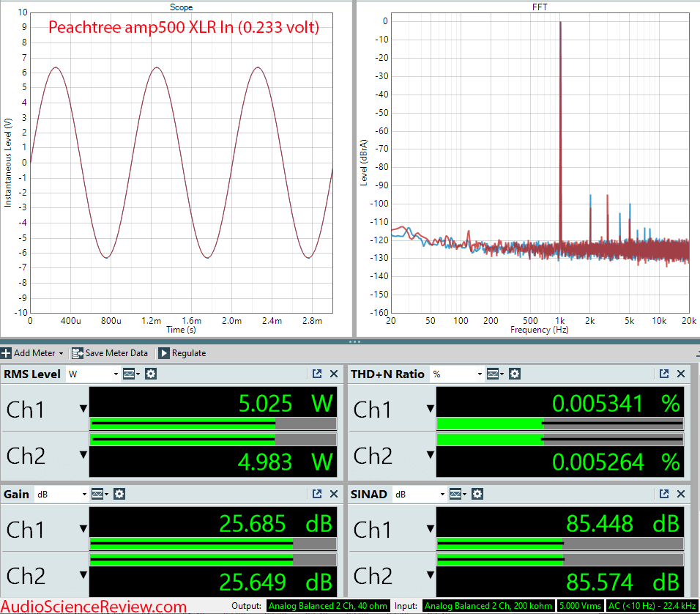Click Gain Ch1 reading 25.685 dB
The image size is (700, 614).
point(276,523)
